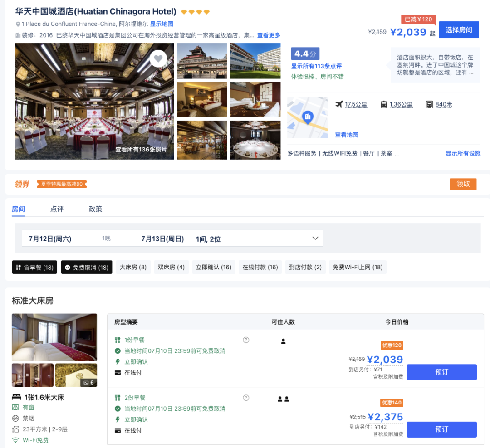Switch to 点评 tab
The width and height of the screenshot is (490, 448).
click(57, 209)
